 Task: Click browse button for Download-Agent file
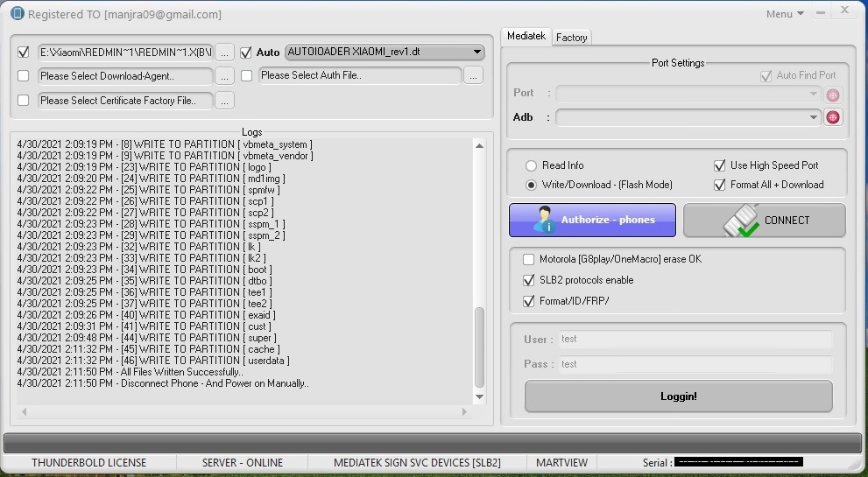[225, 76]
